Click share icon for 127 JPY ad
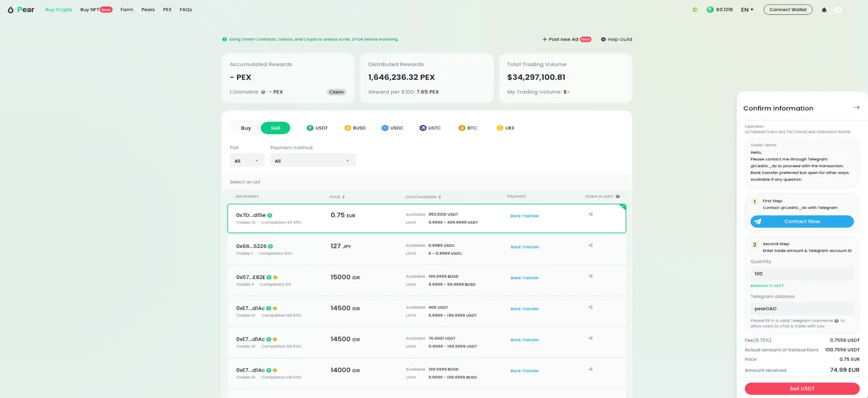This screenshot has width=868, height=398. 590,245
